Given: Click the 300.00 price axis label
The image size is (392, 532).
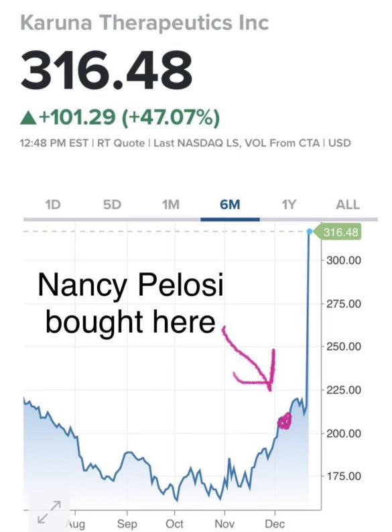Looking at the screenshot, I should [344, 260].
